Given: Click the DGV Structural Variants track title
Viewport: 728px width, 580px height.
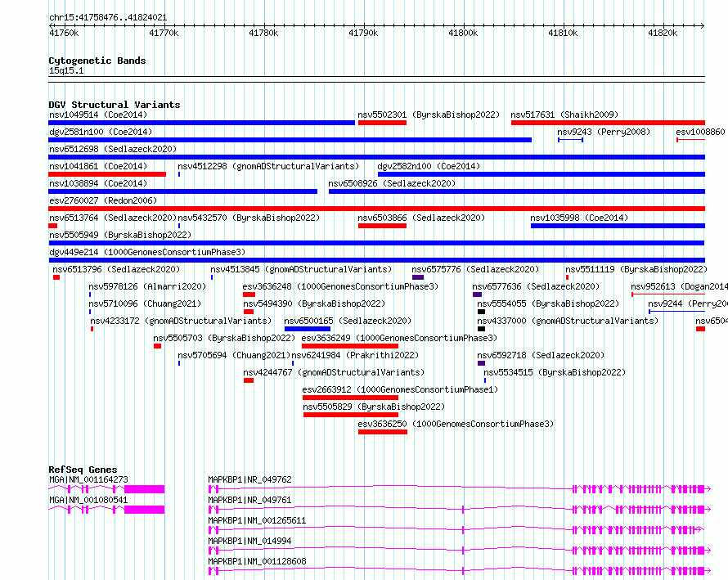Looking at the screenshot, I should [x=115, y=105].
